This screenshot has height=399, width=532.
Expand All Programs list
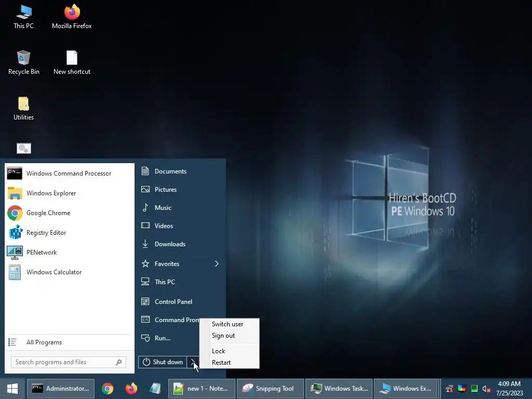click(x=69, y=342)
